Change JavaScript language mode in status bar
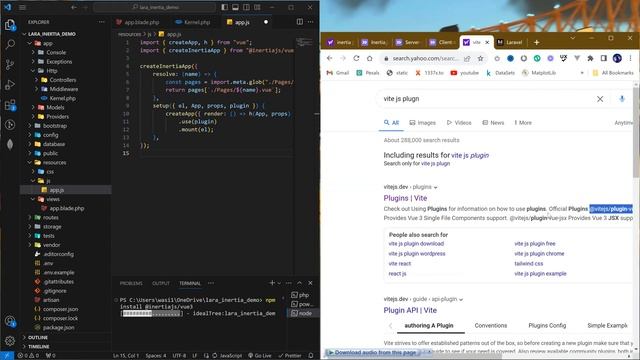 point(230,356)
